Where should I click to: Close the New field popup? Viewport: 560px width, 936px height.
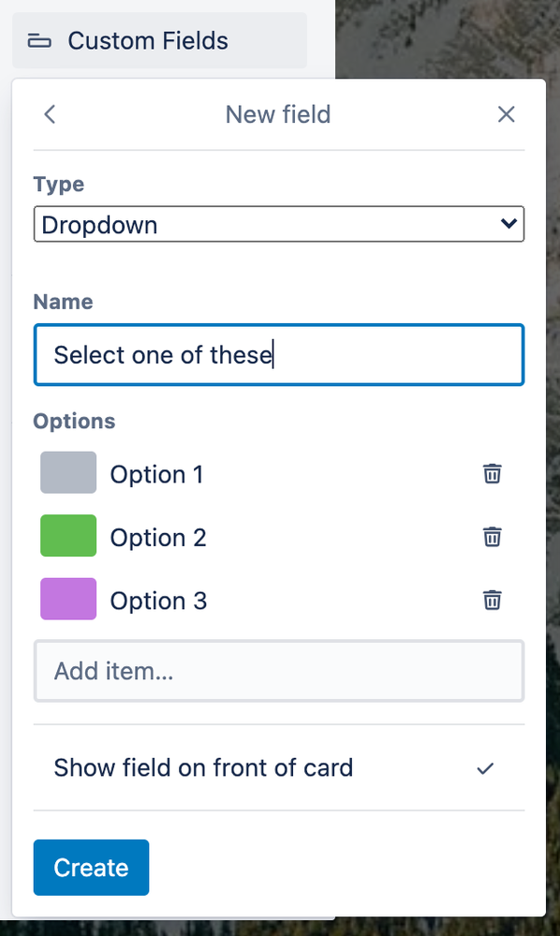[506, 114]
